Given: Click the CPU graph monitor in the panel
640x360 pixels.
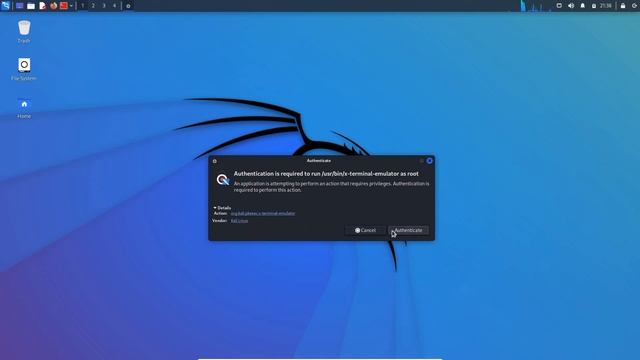Looking at the screenshot, I should coord(535,6).
